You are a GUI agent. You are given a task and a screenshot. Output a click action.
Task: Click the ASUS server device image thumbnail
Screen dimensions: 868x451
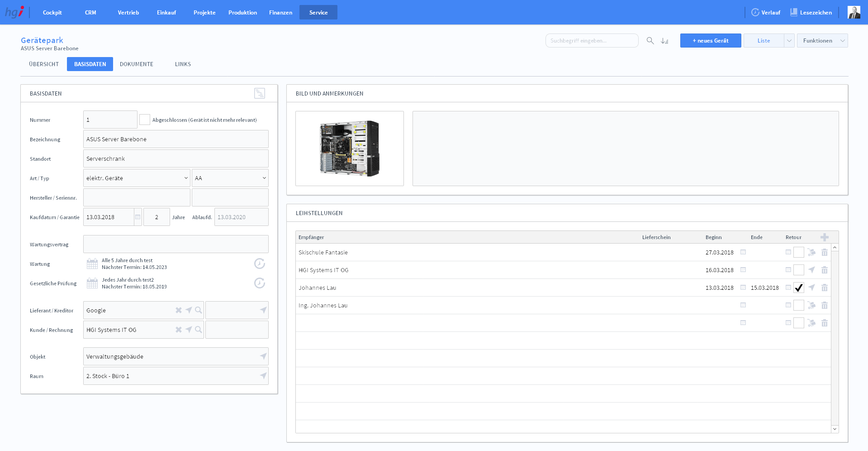point(349,149)
